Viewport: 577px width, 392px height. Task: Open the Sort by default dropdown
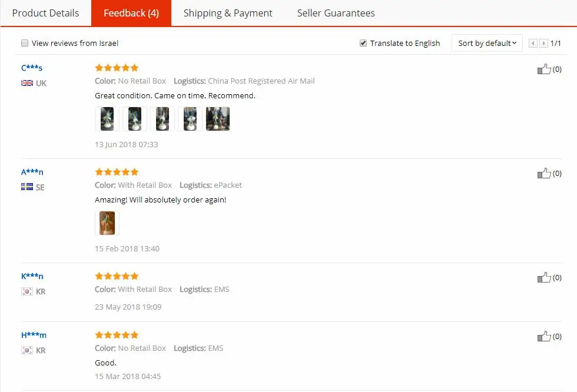click(487, 43)
